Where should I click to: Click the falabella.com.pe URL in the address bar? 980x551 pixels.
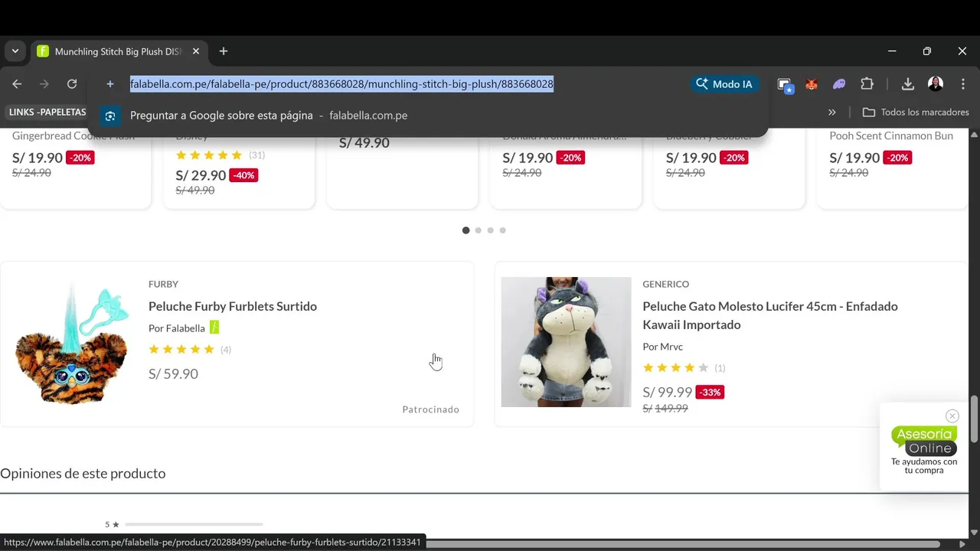341,84
